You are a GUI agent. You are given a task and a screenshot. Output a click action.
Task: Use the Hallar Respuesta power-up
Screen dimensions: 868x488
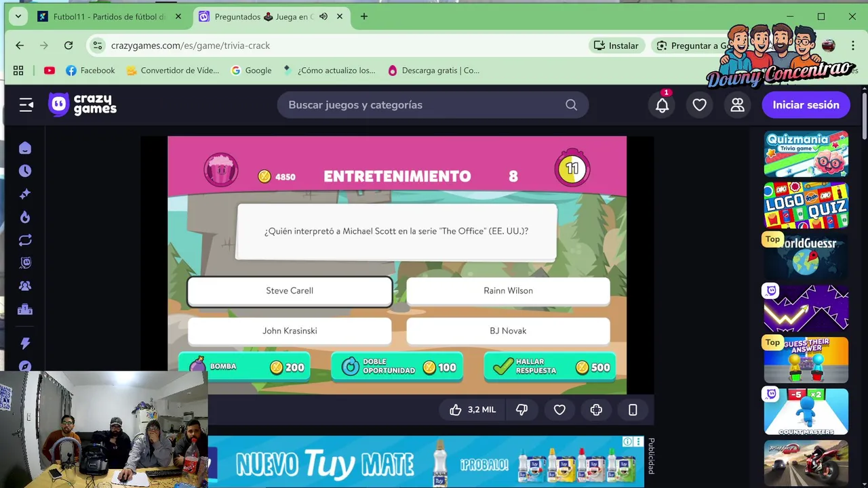550,367
